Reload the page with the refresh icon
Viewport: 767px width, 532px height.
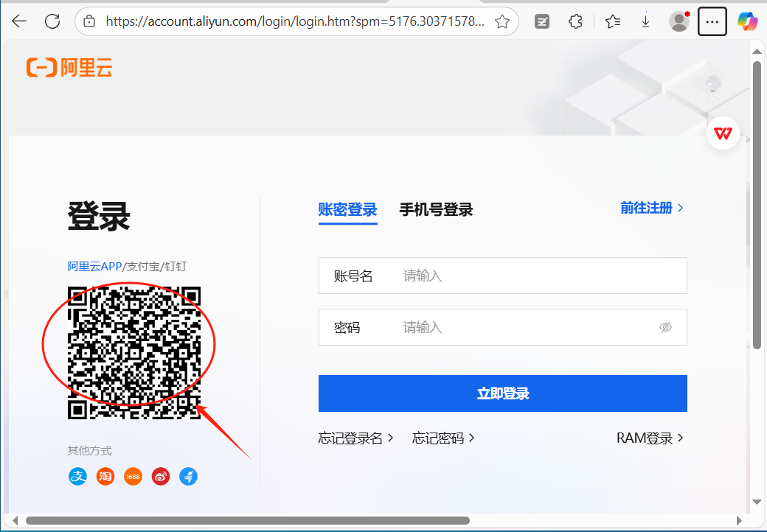pyautogui.click(x=52, y=21)
